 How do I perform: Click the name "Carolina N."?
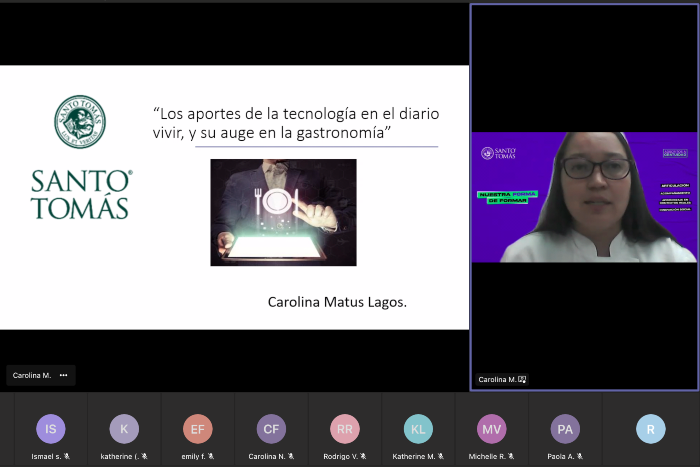point(267,456)
